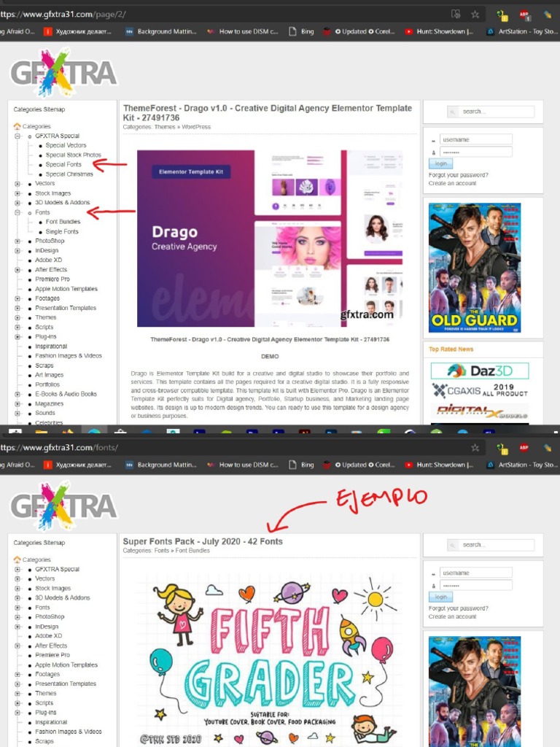Focus password field in fonts window
The height and width of the screenshot is (747, 560).
point(475,585)
